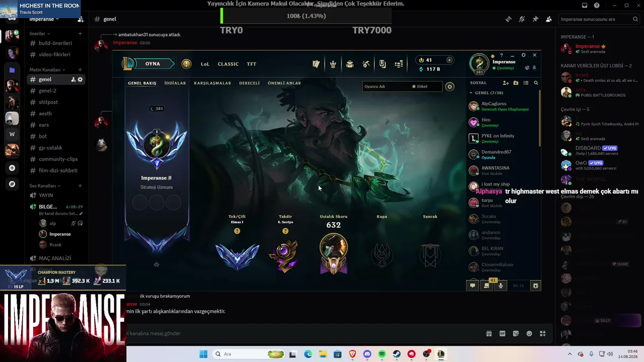
Task: Switch to KARŞILAŞMALAR tab
Action: 212,83
